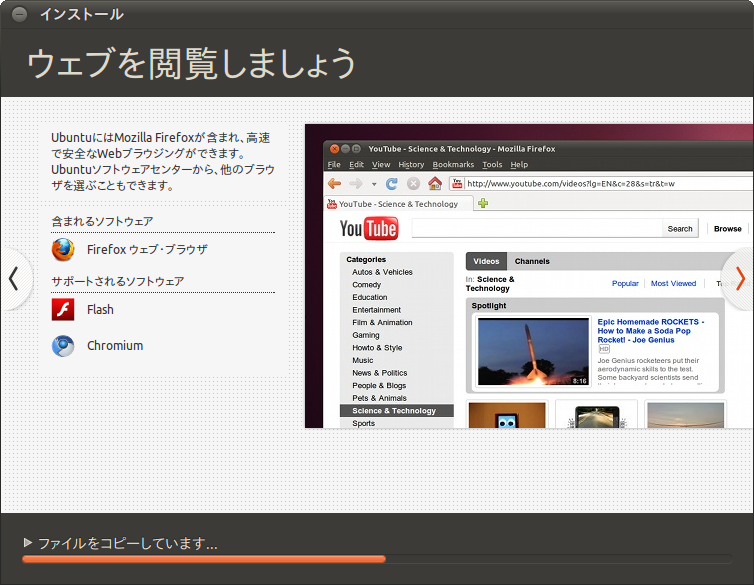Advance to the next slide arrow
The image size is (754, 585).
click(x=740, y=279)
